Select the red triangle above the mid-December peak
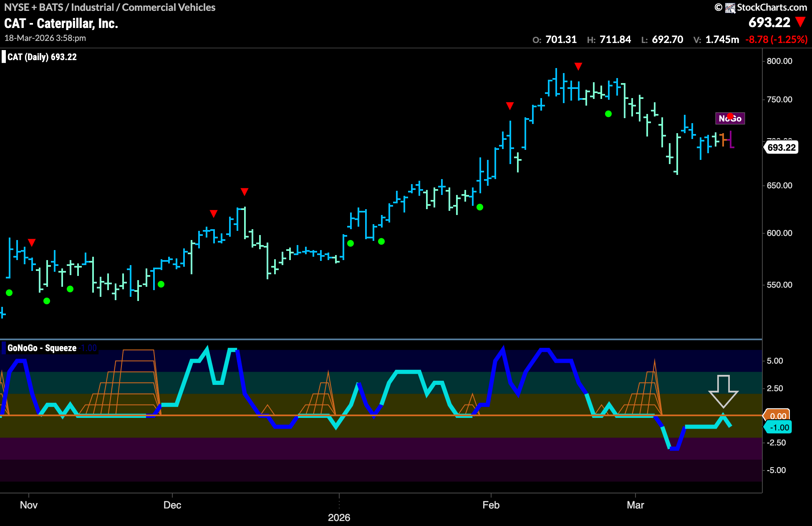The width and height of the screenshot is (812, 526). coord(244,192)
